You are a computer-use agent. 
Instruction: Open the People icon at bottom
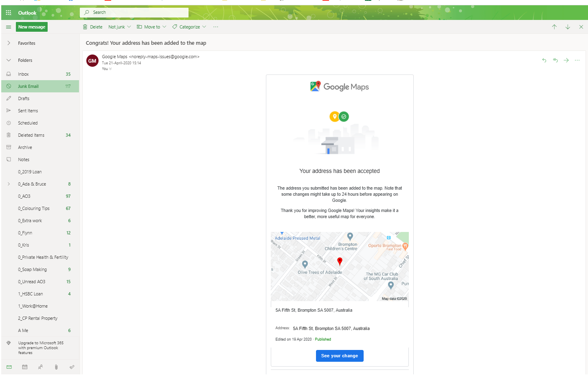[40, 367]
